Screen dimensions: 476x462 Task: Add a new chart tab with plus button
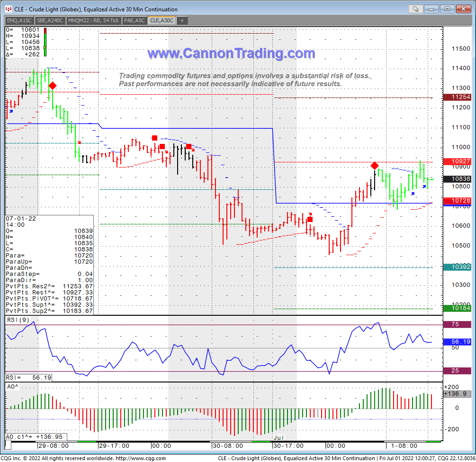[x=182, y=20]
